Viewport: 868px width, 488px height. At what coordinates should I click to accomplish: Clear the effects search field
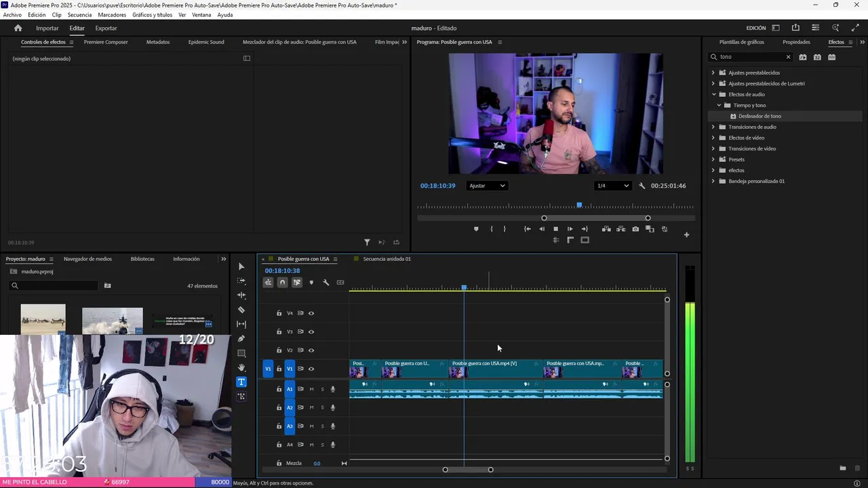click(788, 57)
